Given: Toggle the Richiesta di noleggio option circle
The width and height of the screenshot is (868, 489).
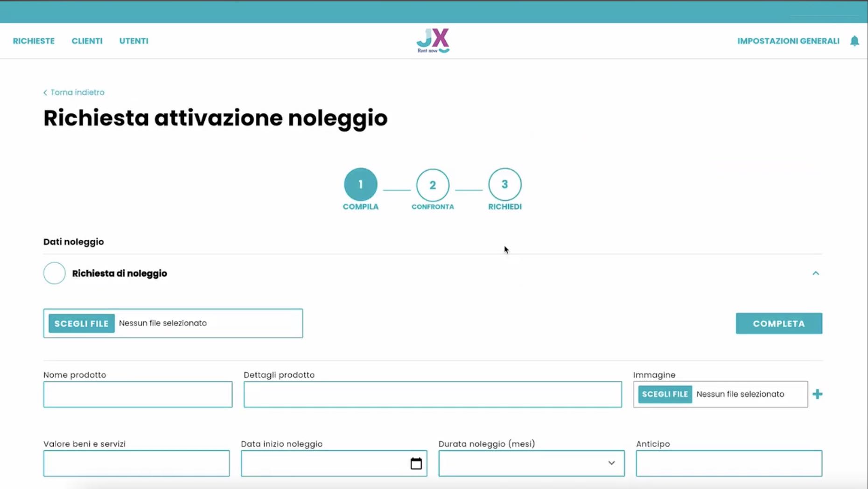Looking at the screenshot, I should tap(54, 273).
